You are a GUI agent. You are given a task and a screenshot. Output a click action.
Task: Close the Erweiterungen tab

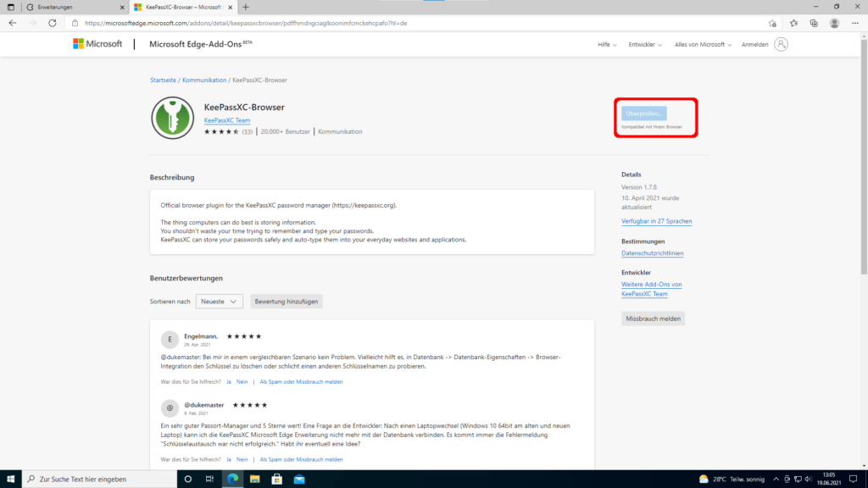[x=122, y=7]
